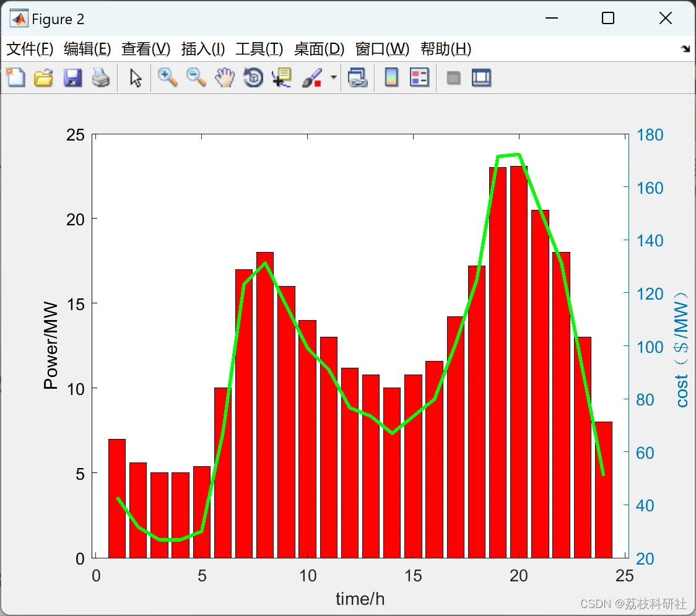Click the dock figure arrow in the menu bar
This screenshot has height=616, width=696.
point(686,48)
